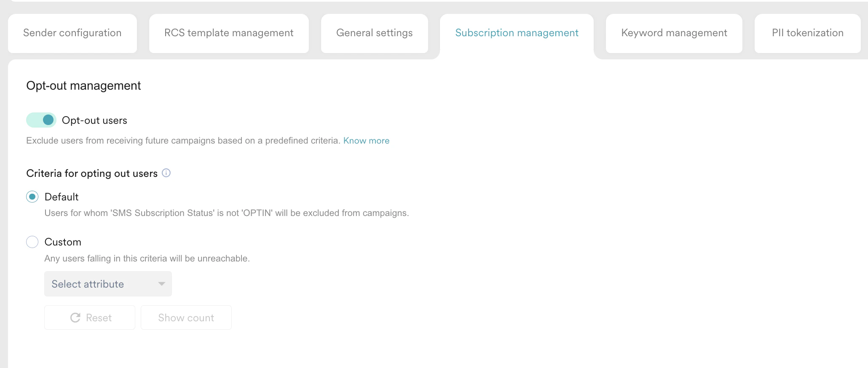Select the Default opt-out criteria radio button
The width and height of the screenshot is (868, 368).
[32, 197]
